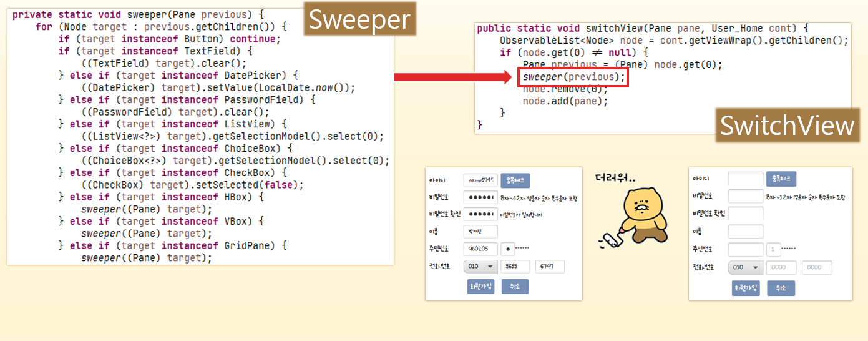Click 회원가입 button in the empty form
The image size is (868, 341).
pyautogui.click(x=746, y=288)
